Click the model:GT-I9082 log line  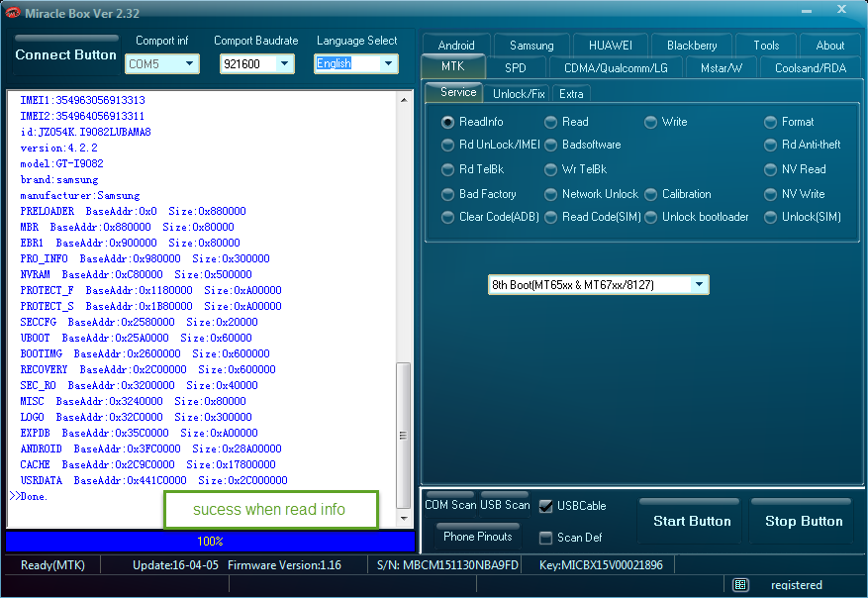click(x=61, y=164)
